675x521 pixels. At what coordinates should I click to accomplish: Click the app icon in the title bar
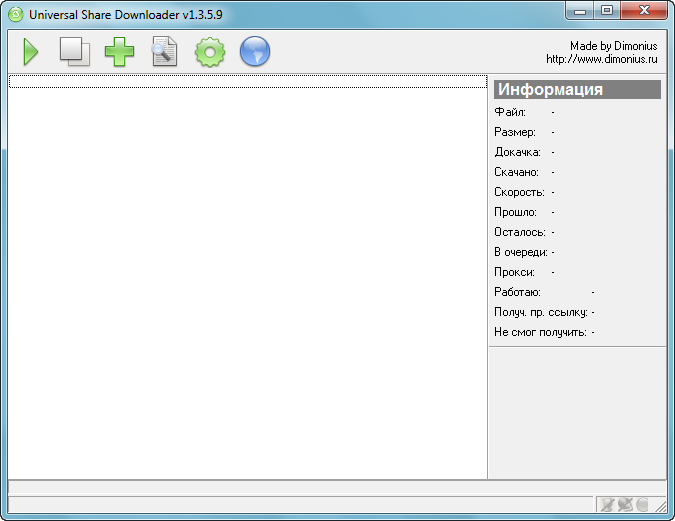(16, 15)
